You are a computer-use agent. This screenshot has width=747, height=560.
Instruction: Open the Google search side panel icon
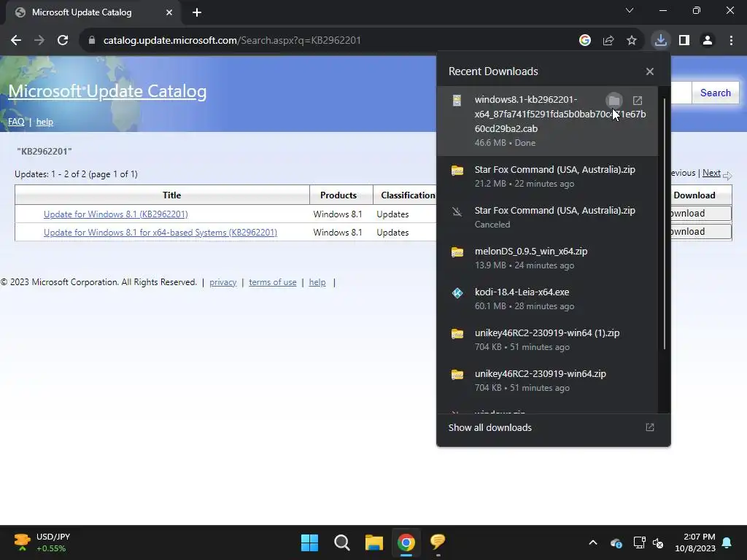(x=585, y=41)
